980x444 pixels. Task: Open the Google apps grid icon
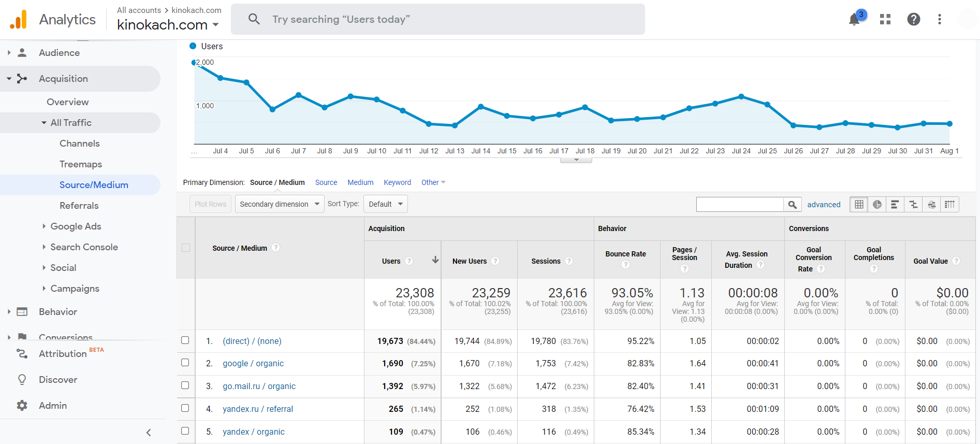885,20
